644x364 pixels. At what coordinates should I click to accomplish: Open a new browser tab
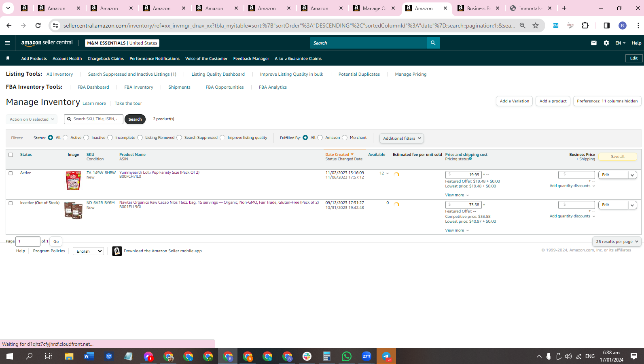click(x=564, y=8)
